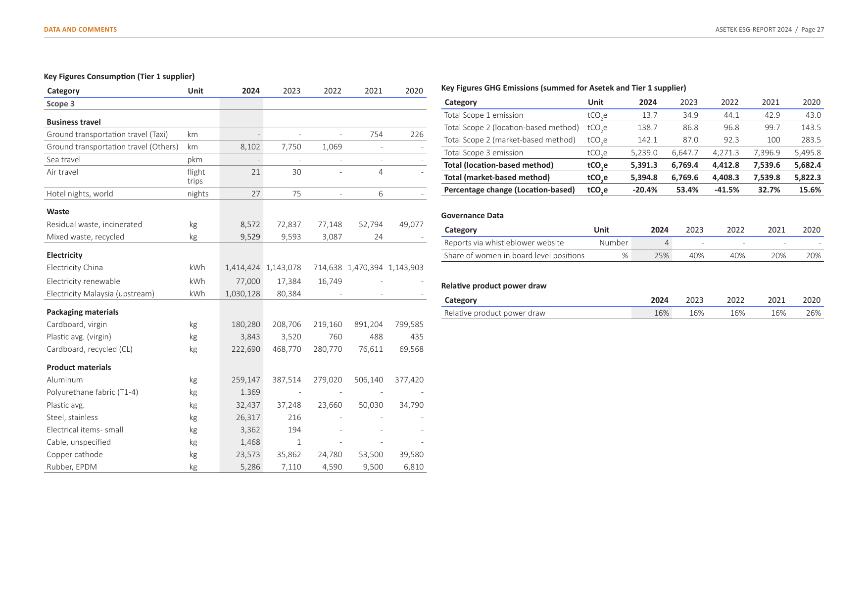Select 'Electrical items- small' row label

pyautogui.click(x=85, y=430)
